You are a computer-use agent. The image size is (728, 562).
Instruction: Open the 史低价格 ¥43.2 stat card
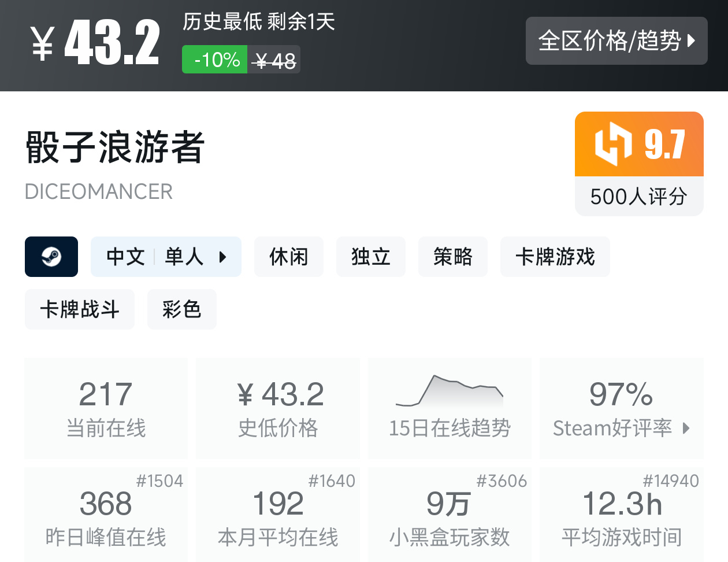278,408
